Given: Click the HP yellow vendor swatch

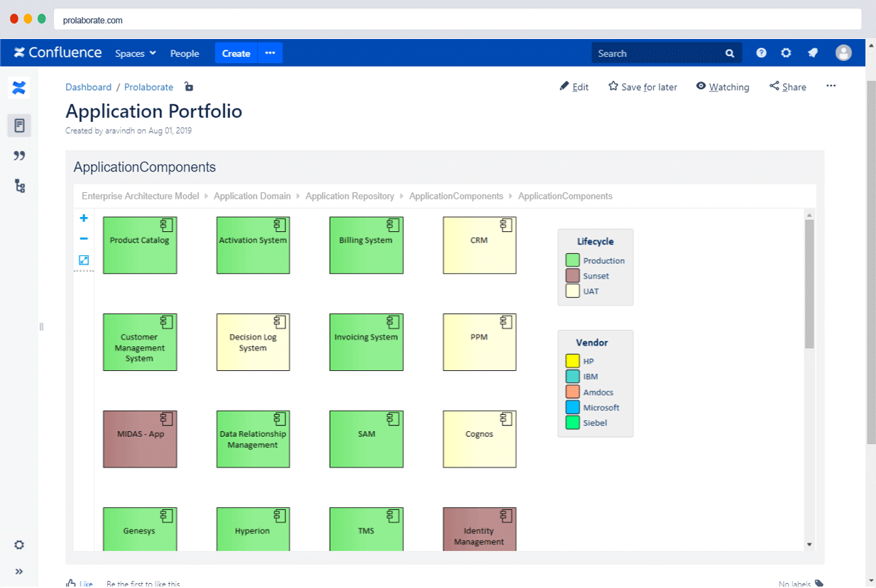Looking at the screenshot, I should click(x=572, y=361).
